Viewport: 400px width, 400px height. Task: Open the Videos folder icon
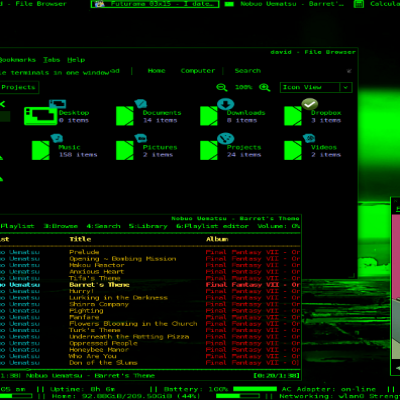pyautogui.click(x=293, y=150)
